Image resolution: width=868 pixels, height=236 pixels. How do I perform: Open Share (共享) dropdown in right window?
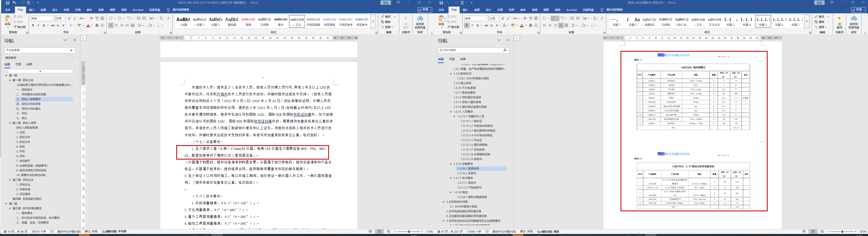coord(858,10)
